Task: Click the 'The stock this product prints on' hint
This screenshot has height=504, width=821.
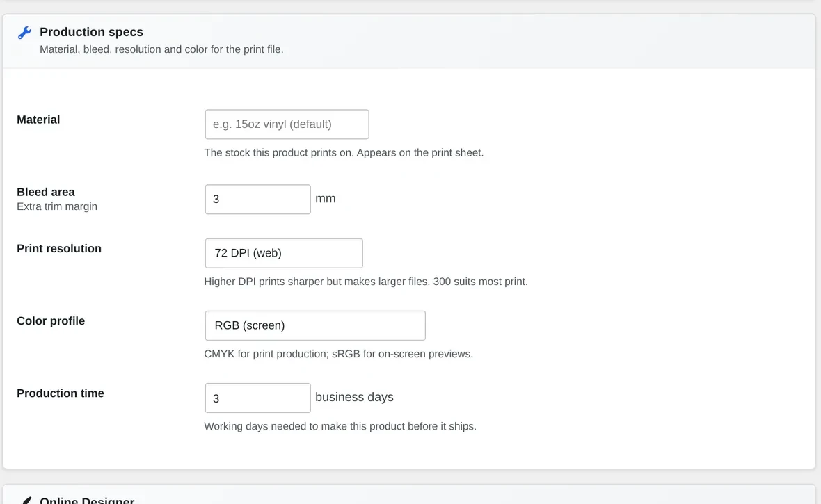Action: click(344, 153)
